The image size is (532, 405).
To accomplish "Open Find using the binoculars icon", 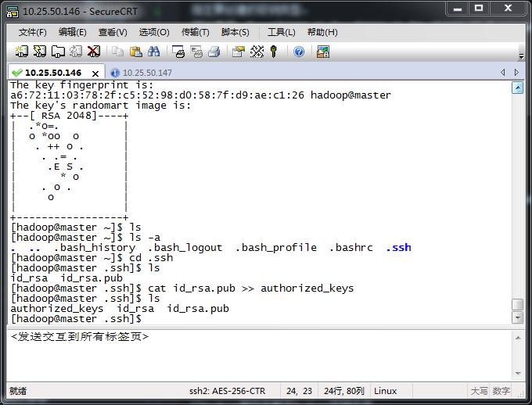I will 154,52.
